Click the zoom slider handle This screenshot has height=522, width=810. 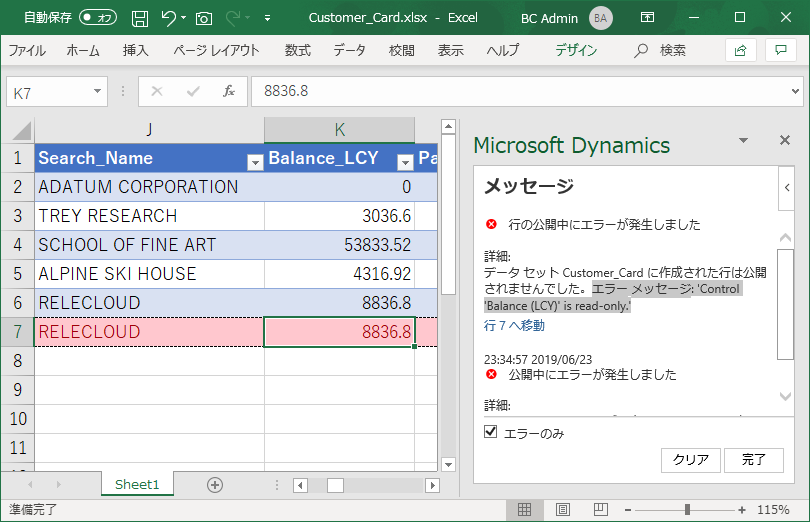(x=687, y=510)
